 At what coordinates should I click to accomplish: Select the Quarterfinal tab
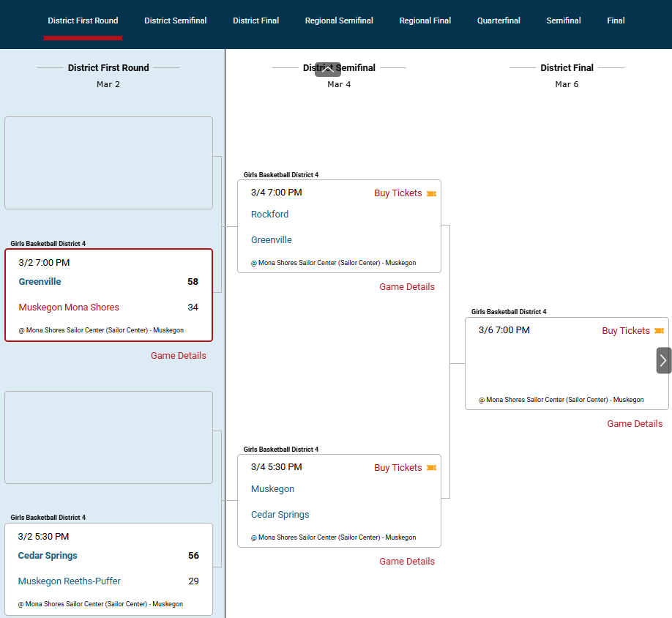click(x=499, y=21)
